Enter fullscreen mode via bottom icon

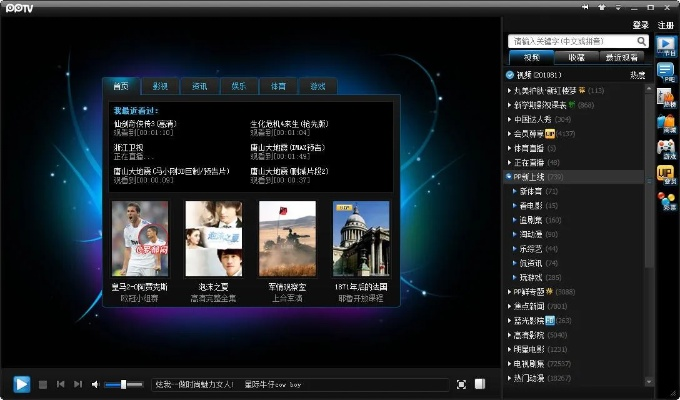[x=461, y=384]
